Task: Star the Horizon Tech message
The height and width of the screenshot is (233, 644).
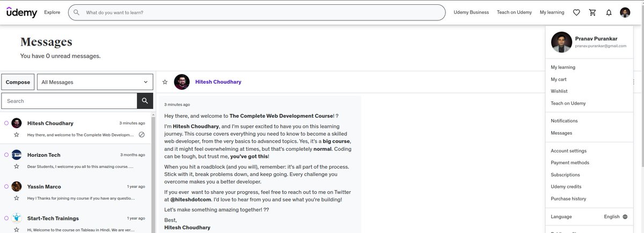Action: (17, 166)
